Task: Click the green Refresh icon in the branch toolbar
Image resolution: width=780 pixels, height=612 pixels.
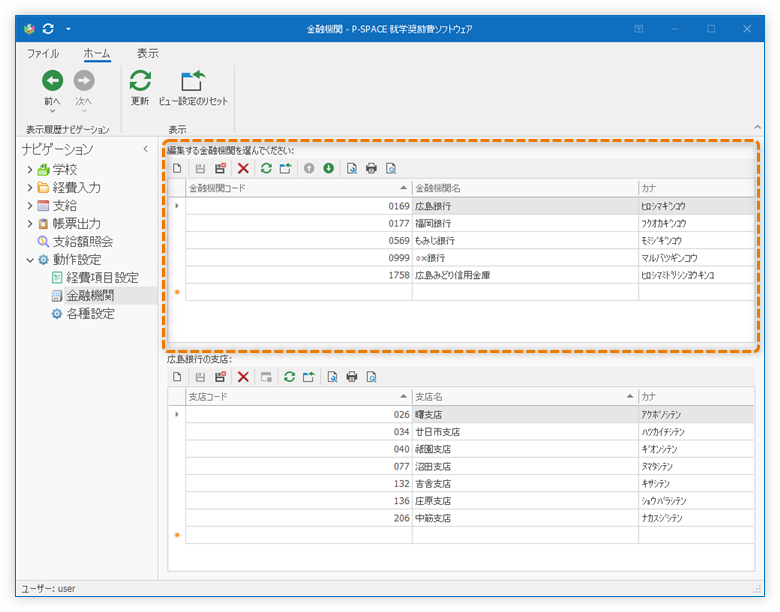Action: click(x=290, y=377)
